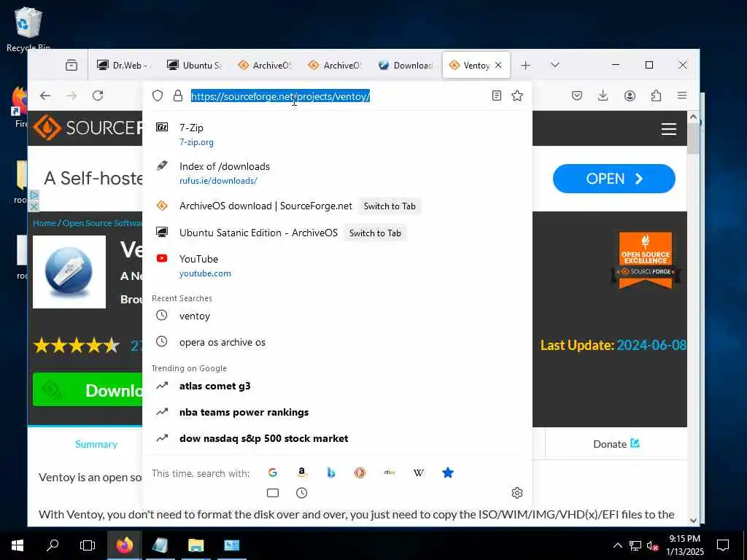Click the site padlock icon
This screenshot has height=560, width=747.
coord(178,96)
